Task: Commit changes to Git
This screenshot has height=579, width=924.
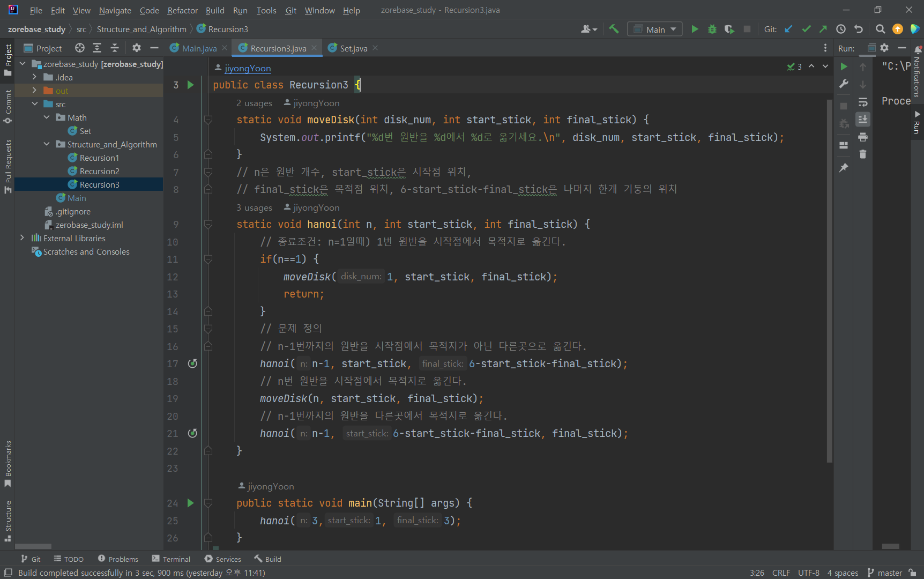Action: [806, 29]
